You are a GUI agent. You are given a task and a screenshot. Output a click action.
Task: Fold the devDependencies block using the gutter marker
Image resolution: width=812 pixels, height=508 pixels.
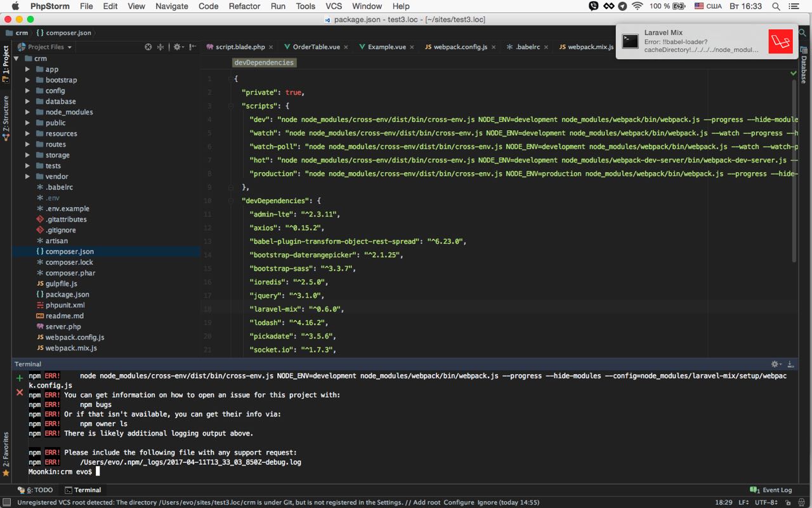(x=231, y=201)
